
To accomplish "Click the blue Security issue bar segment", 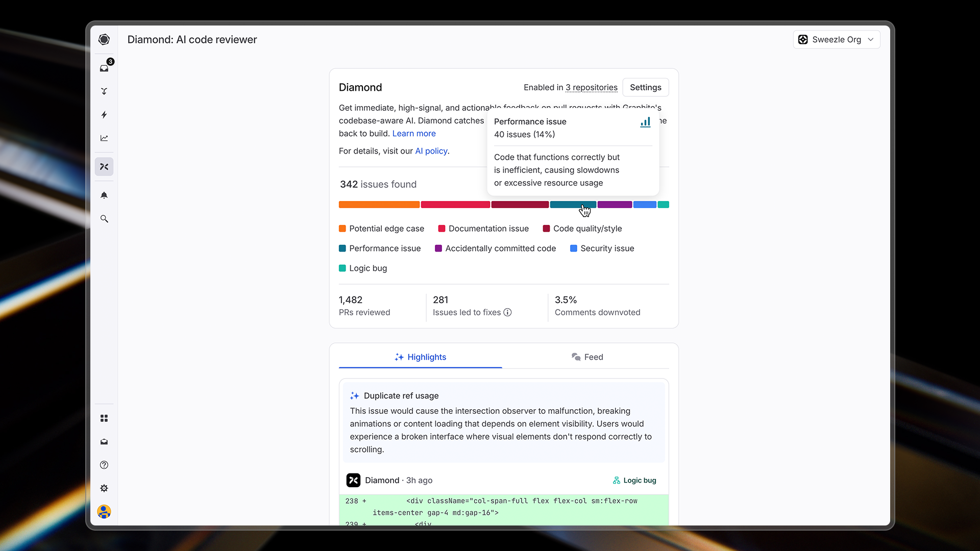I will pos(645,205).
